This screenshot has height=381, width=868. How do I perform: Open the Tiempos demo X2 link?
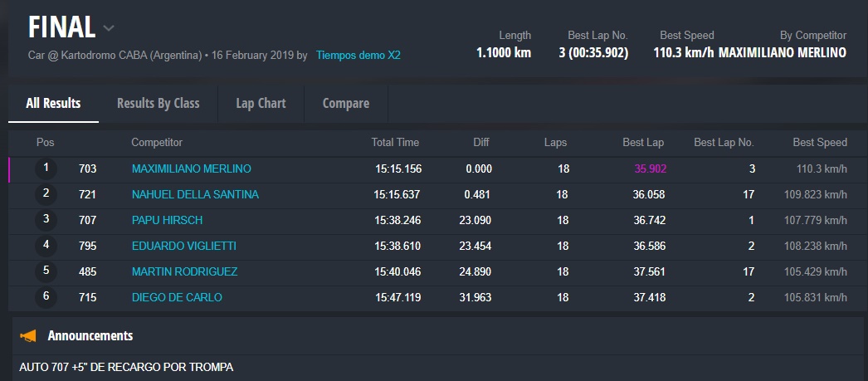(358, 56)
